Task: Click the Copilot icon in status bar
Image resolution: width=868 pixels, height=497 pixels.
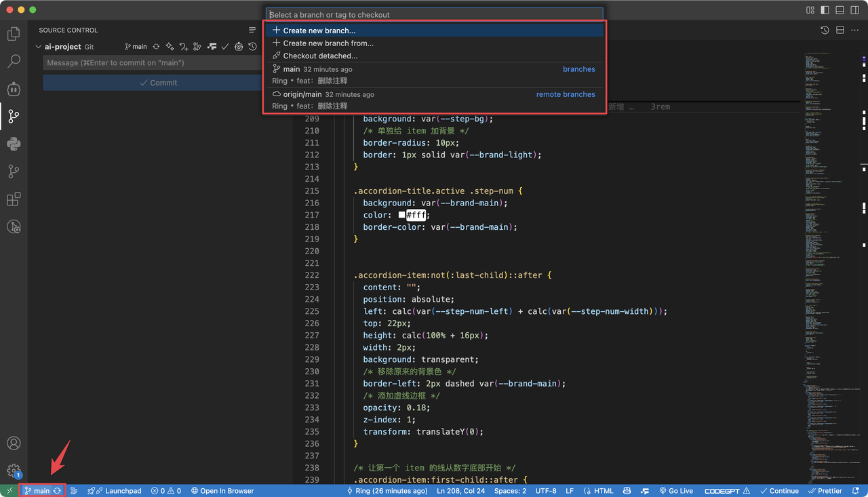Action: coord(627,491)
